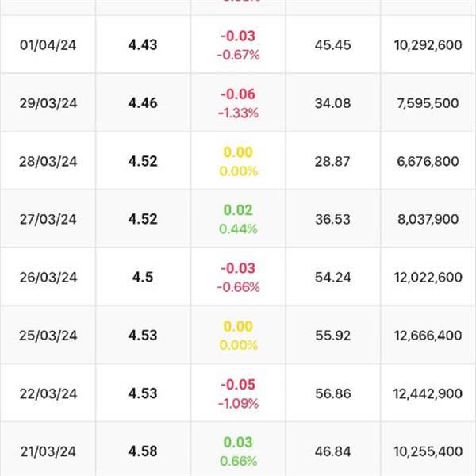This screenshot has height=476, width=476.
Task: Click volume 12,022,600
Action: 428,277
